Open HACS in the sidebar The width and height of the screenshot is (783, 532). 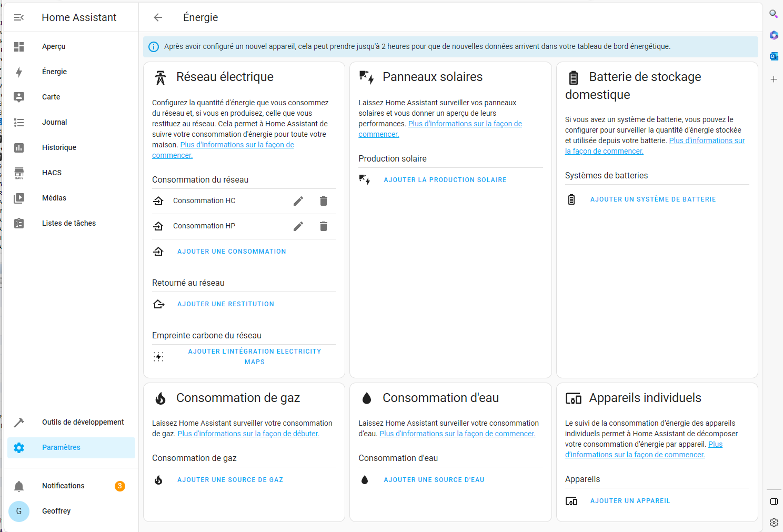(71, 173)
